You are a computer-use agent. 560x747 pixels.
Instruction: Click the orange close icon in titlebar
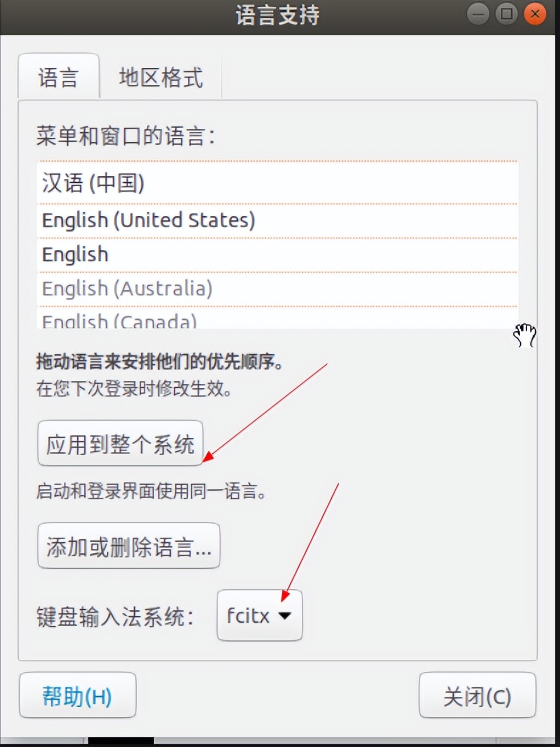coord(534,14)
